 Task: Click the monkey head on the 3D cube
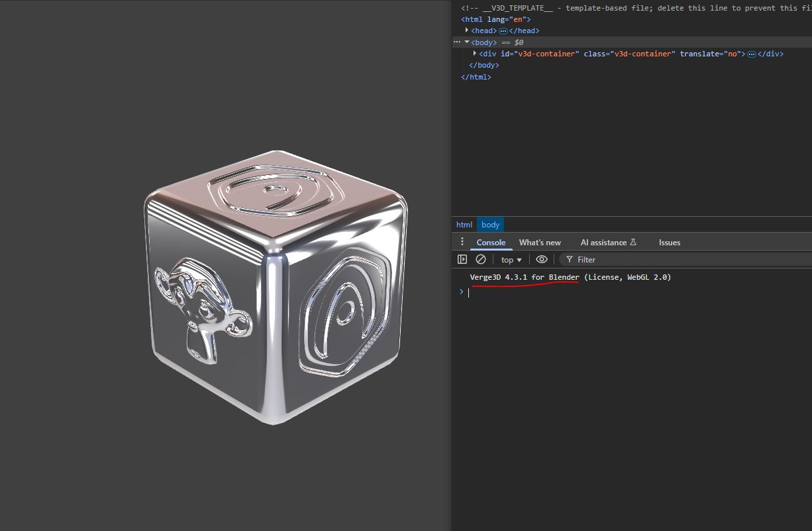click(x=202, y=310)
